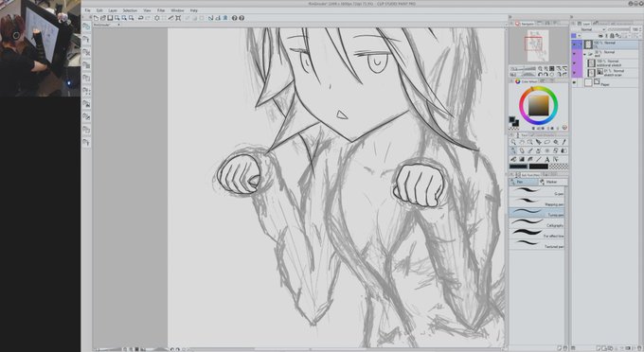The width and height of the screenshot is (644, 352).
Task: Hide the additional sketch layer
Action: [x=574, y=63]
